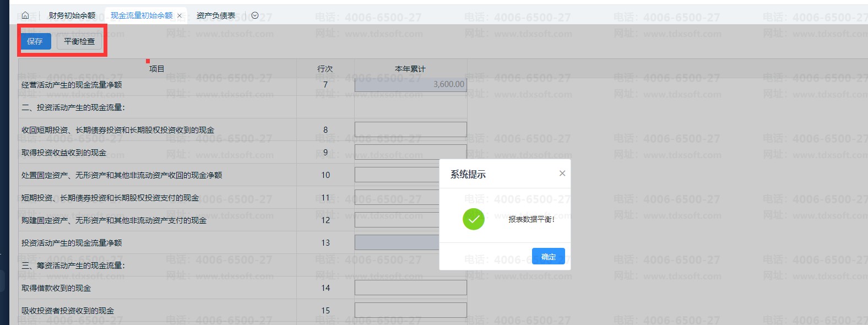Click the 平衡检查 button
Viewport: 868px width, 325px height.
pyautogui.click(x=79, y=41)
